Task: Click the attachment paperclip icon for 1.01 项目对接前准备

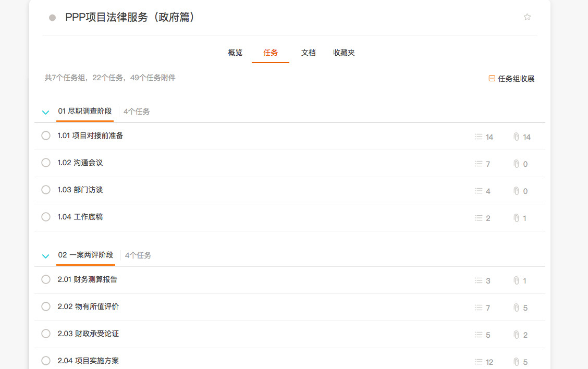Action: (x=516, y=137)
